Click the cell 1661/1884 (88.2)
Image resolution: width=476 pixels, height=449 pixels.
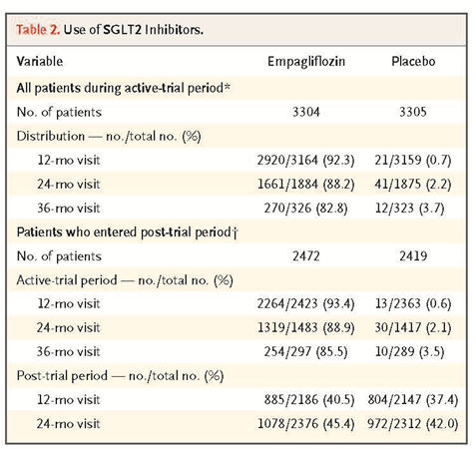point(305,184)
